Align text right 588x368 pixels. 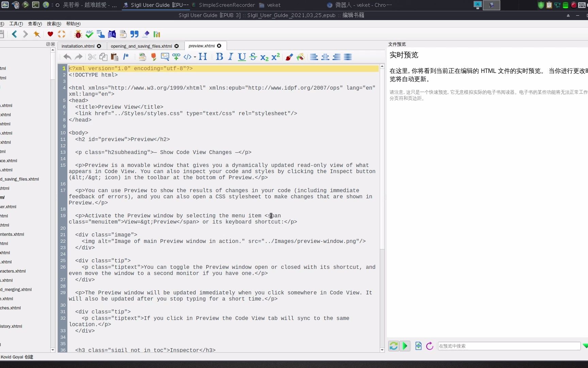337,57
